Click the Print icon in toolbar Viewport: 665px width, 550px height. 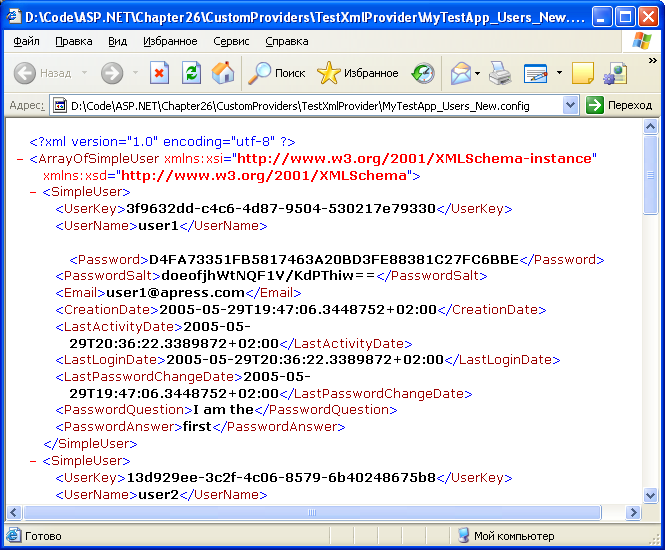500,73
